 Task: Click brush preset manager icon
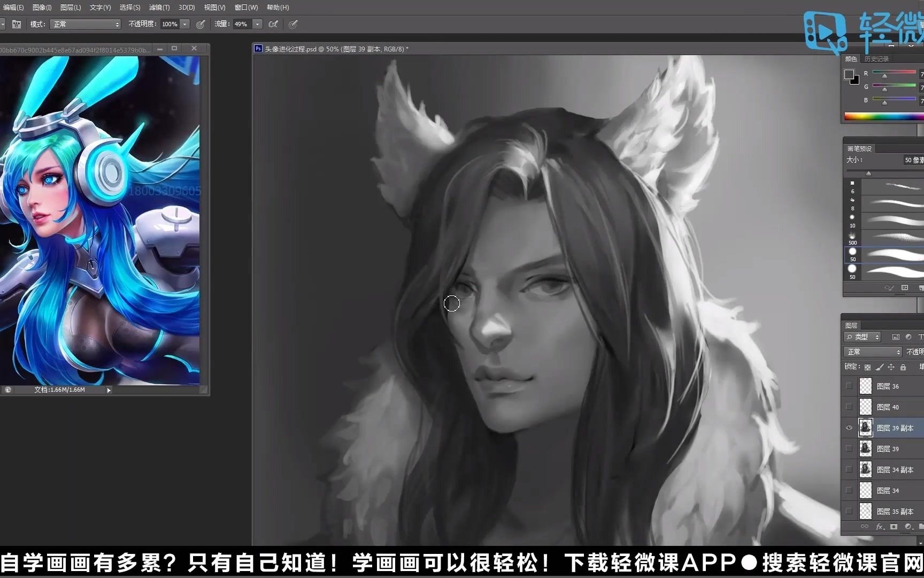click(x=905, y=288)
